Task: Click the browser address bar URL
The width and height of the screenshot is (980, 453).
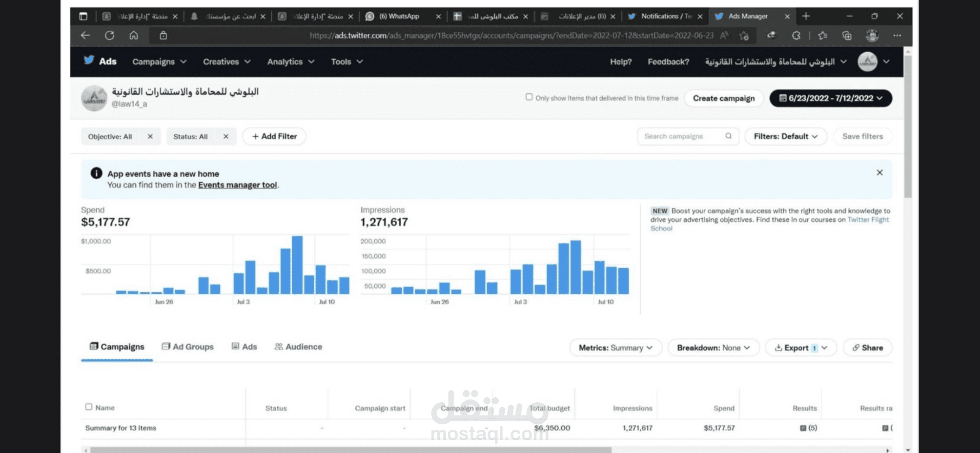Action: pos(511,36)
